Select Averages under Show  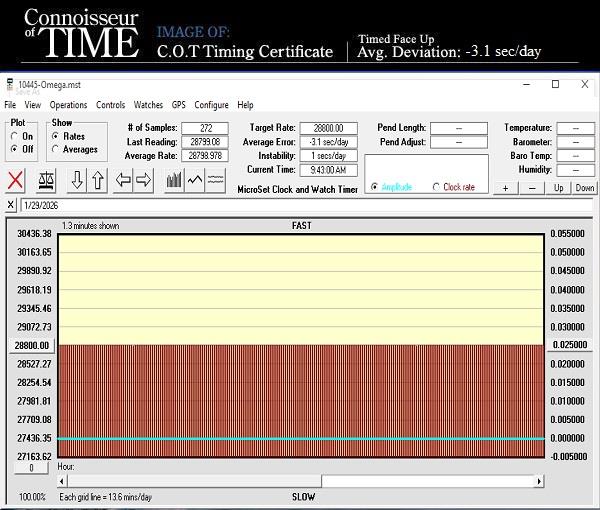tap(57, 150)
